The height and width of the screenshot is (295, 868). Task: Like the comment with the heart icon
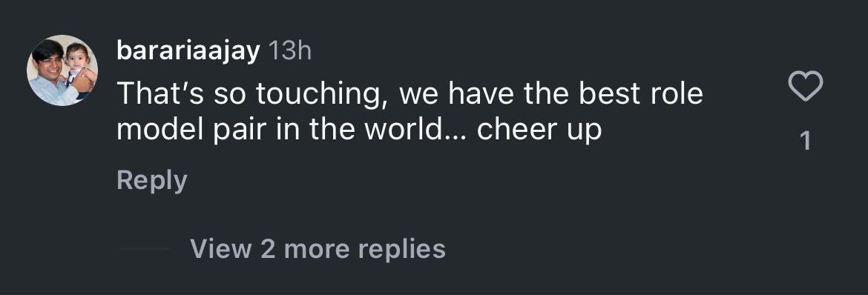[x=806, y=87]
